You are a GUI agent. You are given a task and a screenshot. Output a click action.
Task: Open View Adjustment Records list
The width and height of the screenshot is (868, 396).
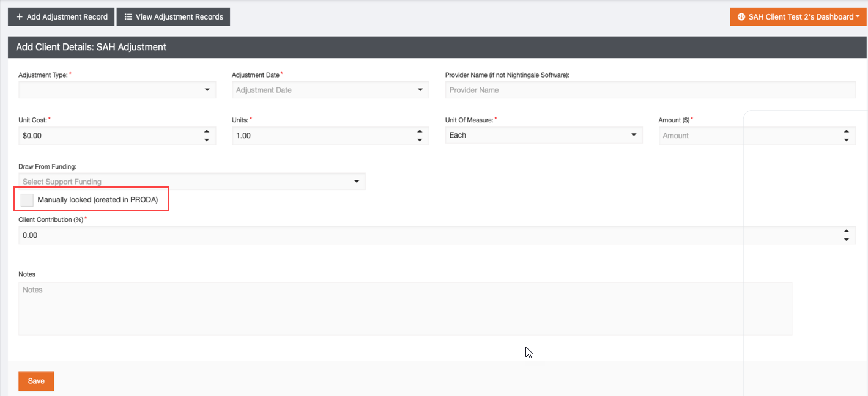(x=173, y=17)
